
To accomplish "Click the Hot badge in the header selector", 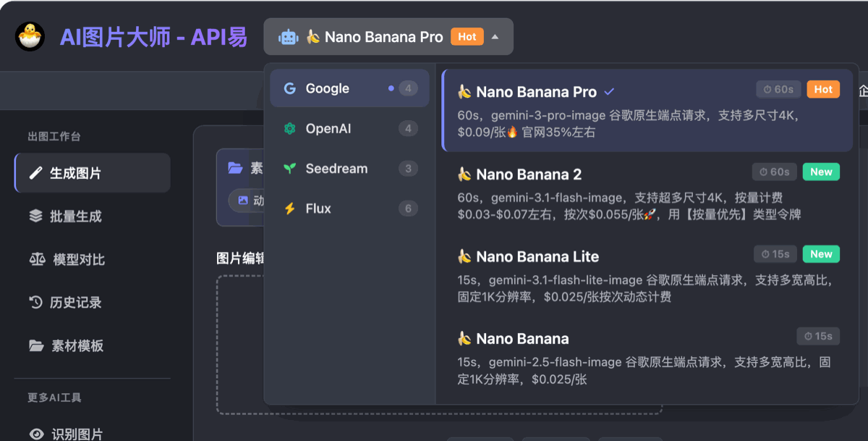I will click(x=467, y=36).
